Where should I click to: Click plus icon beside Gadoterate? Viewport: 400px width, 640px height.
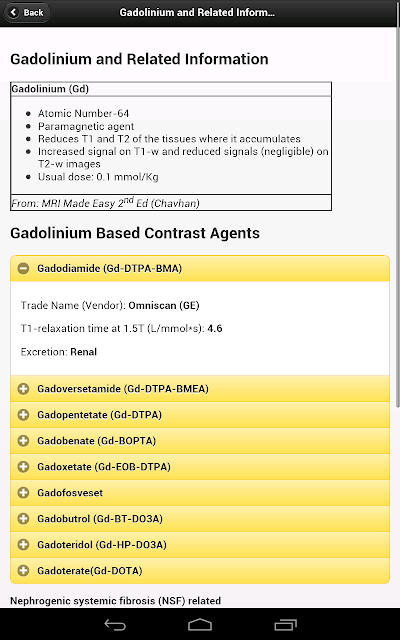24,571
